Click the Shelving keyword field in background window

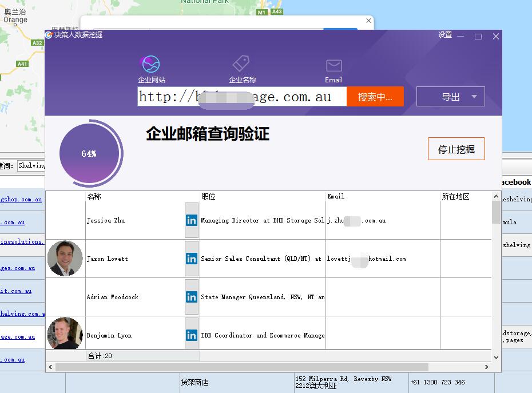(x=31, y=166)
